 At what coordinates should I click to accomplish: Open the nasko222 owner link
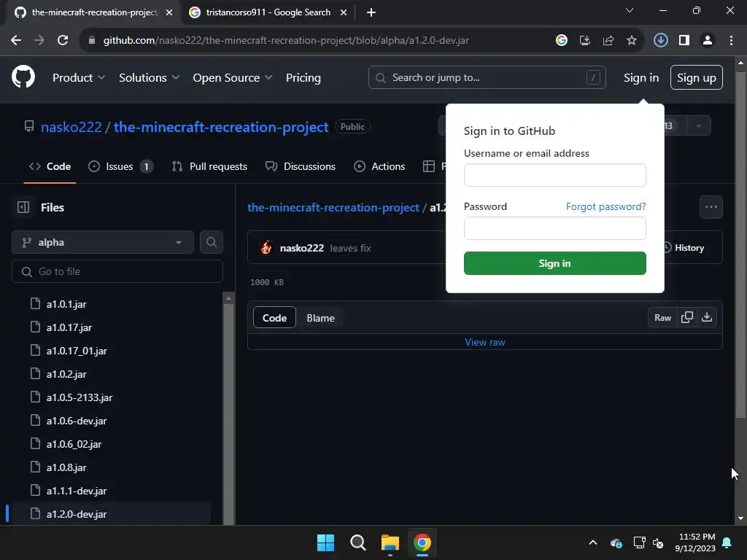pyautogui.click(x=71, y=127)
